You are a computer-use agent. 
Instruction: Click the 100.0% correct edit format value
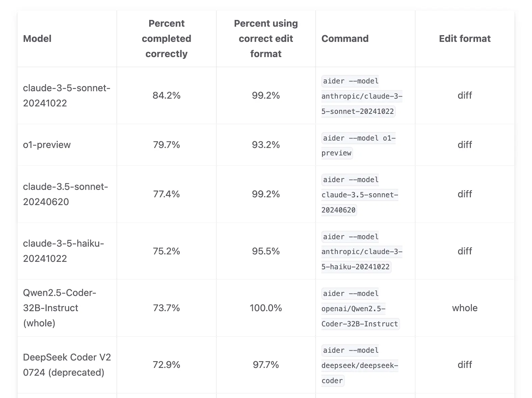tap(266, 308)
